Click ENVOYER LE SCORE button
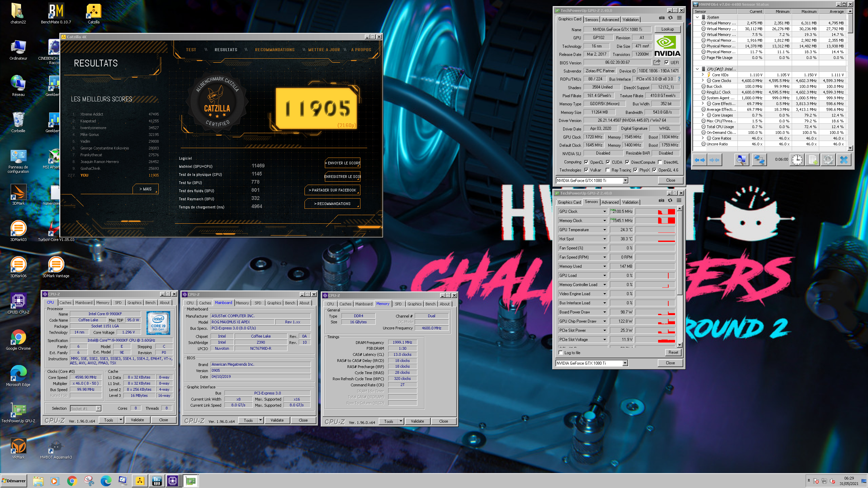This screenshot has width=868, height=488. (343, 163)
